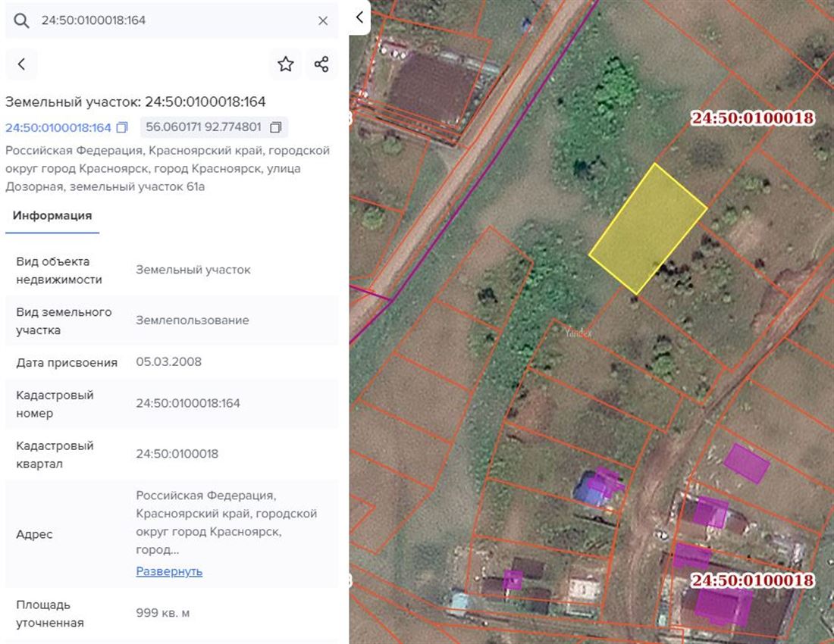Viewport: 834px width, 644px height.
Task: Select the yellow highlighted land parcel
Action: click(x=647, y=227)
